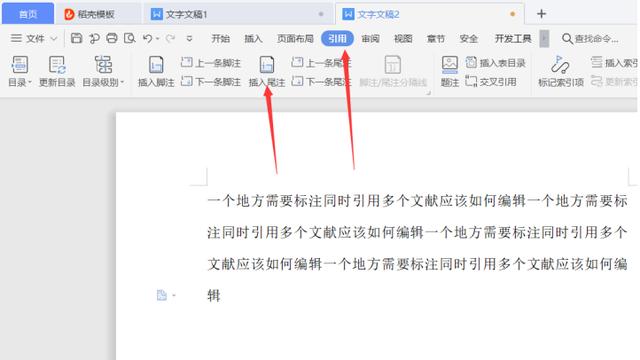
Task: Click the 脚注/尾注分隔线 button
Action: coord(393,72)
